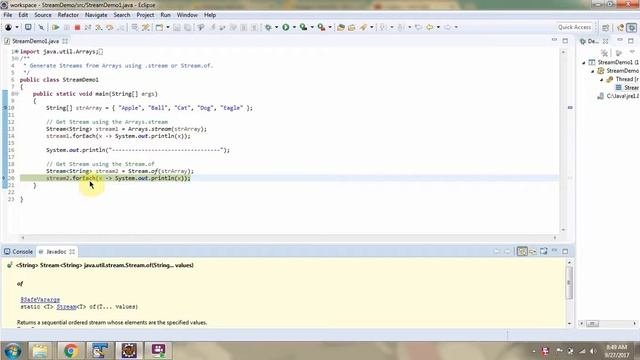The height and width of the screenshot is (360, 640).
Task: Click the Suspend button in the debug toolbar
Action: pyautogui.click(x=67, y=27)
